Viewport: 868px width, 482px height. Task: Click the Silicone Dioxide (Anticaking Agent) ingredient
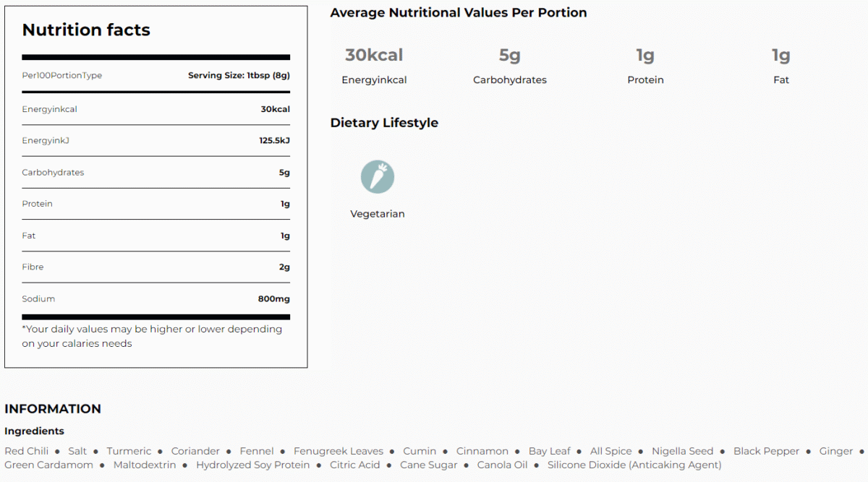pyautogui.click(x=634, y=465)
